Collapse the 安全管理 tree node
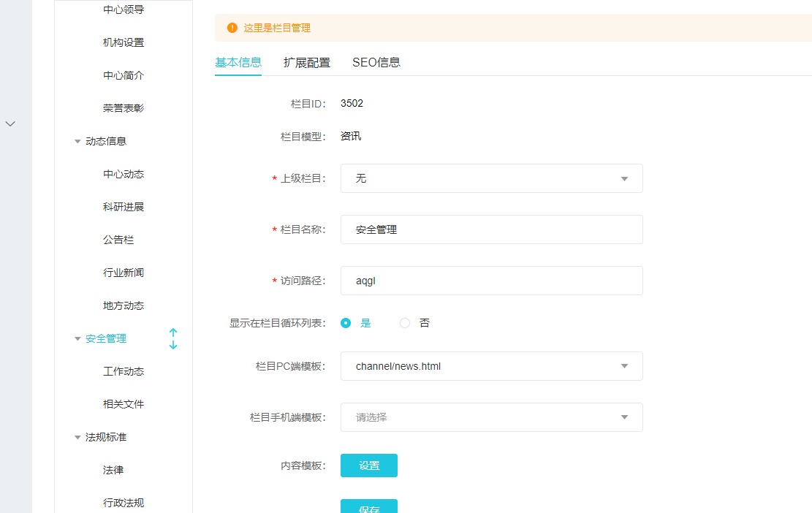812x513 pixels. point(77,339)
